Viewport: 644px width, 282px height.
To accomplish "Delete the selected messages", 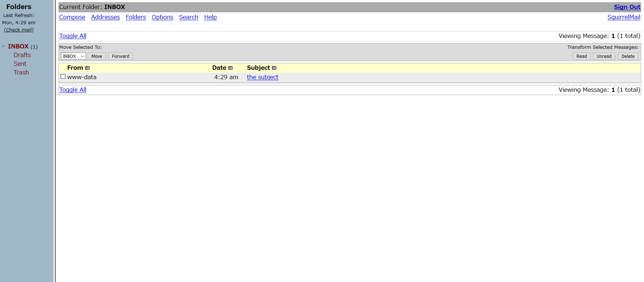I will (628, 56).
